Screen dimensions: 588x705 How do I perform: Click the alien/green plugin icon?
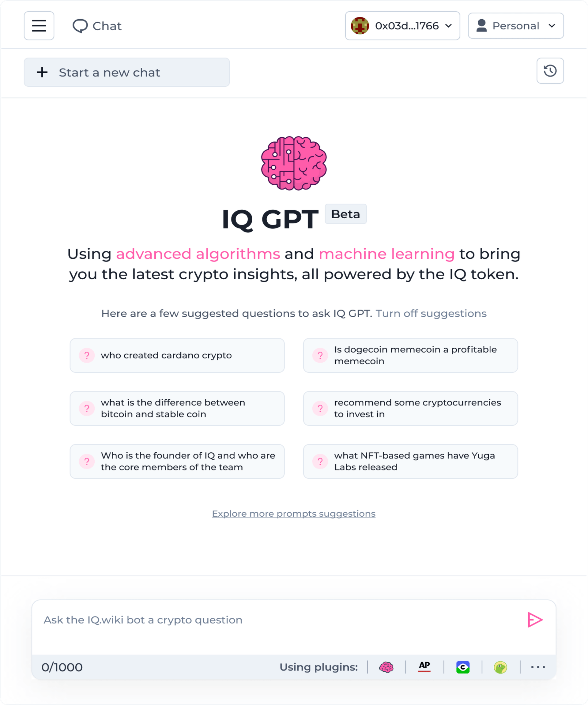click(x=500, y=666)
